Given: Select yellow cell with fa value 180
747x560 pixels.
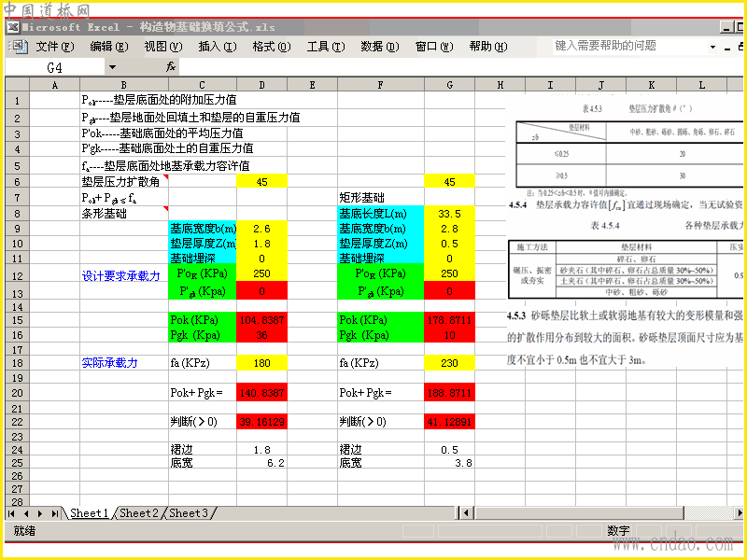Looking at the screenshot, I should pos(262,363).
